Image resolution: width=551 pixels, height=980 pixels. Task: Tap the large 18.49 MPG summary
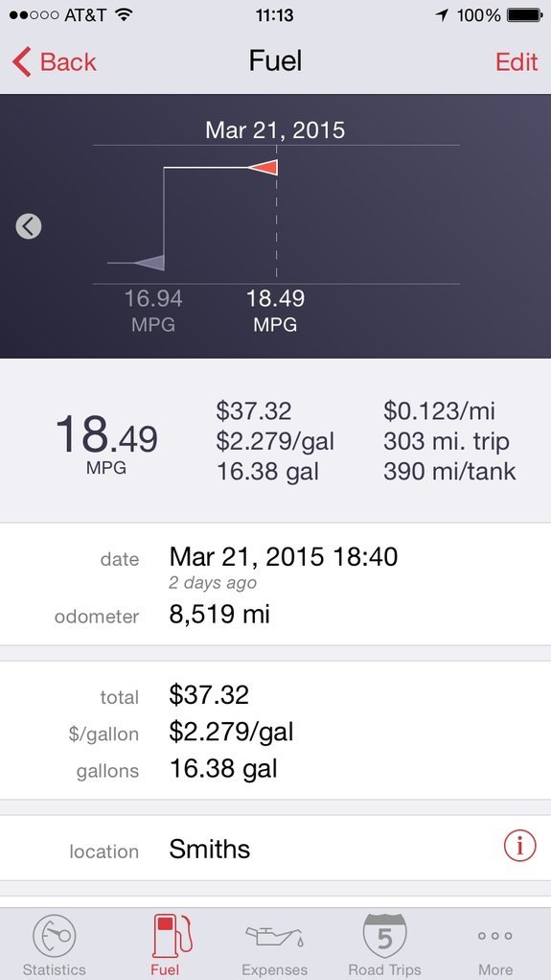[x=106, y=441]
